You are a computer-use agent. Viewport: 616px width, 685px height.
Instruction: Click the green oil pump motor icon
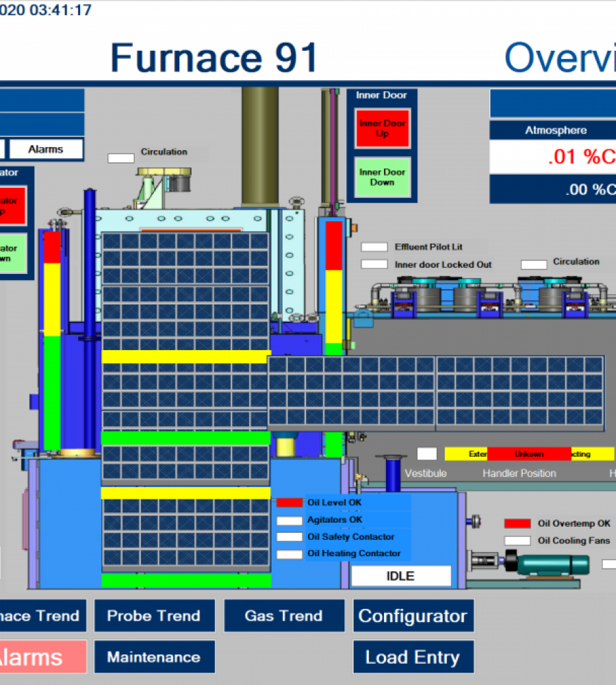[552, 565]
